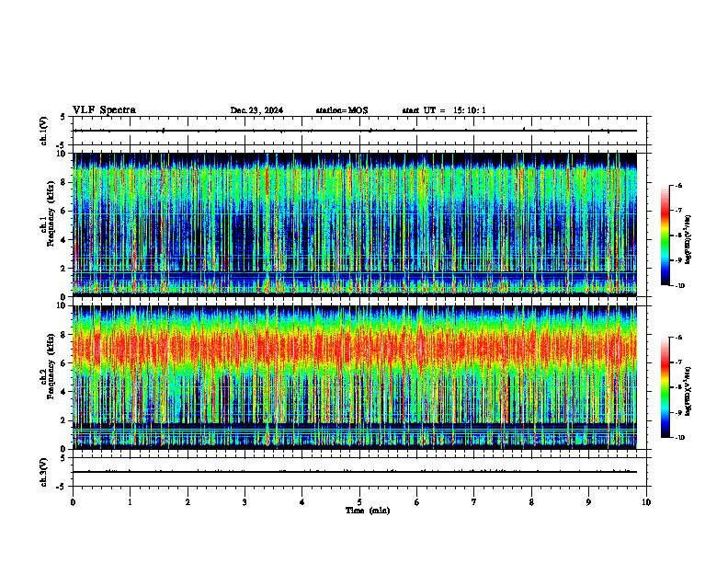Screen dimensions: 728x563
Task: Click time axis tick label "1"
Action: [x=130, y=502]
